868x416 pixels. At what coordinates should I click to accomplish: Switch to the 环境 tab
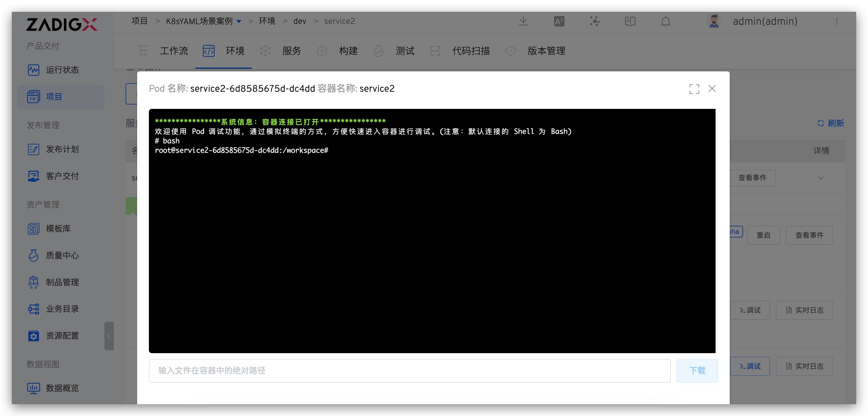(223, 51)
